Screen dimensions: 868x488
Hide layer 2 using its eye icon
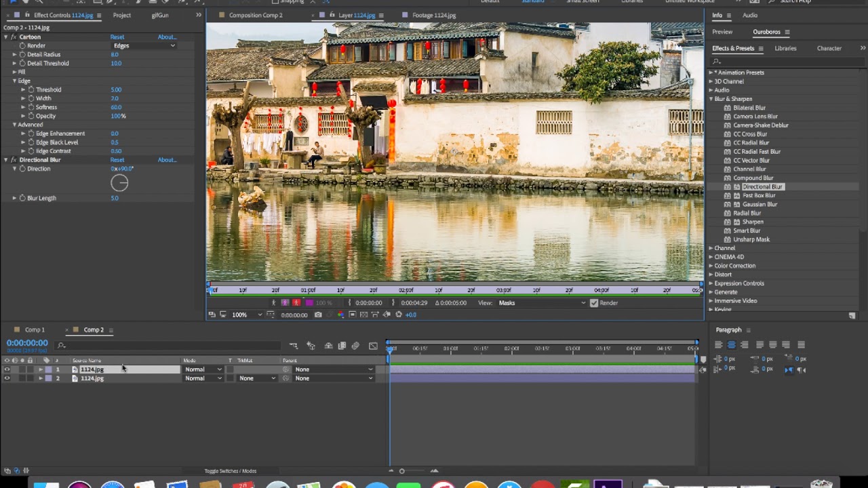[7, 378]
